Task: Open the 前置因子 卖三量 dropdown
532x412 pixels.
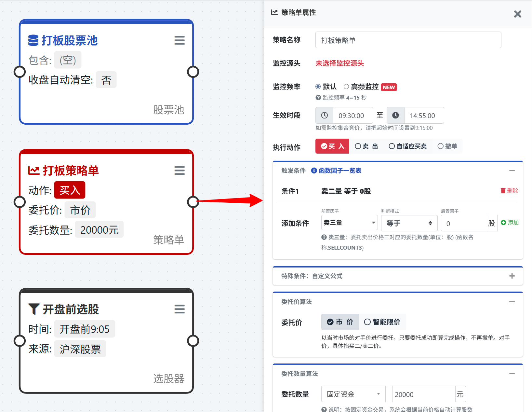Action: pos(349,223)
